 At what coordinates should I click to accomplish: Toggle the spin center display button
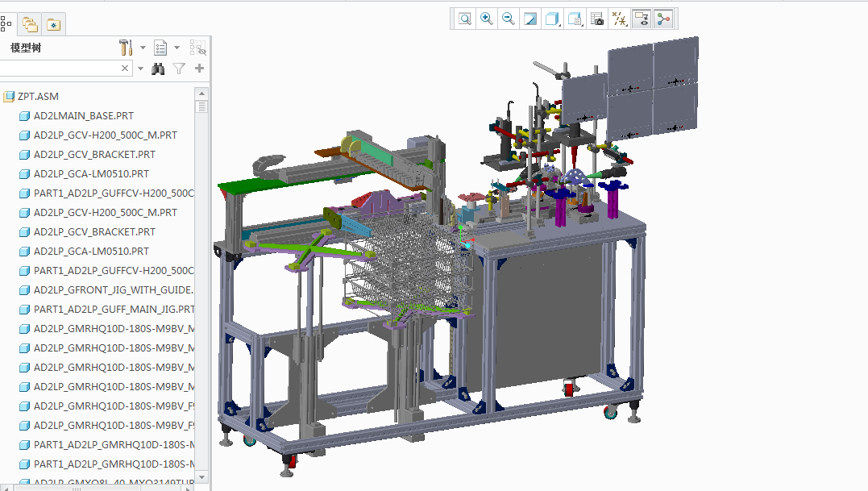[x=663, y=19]
